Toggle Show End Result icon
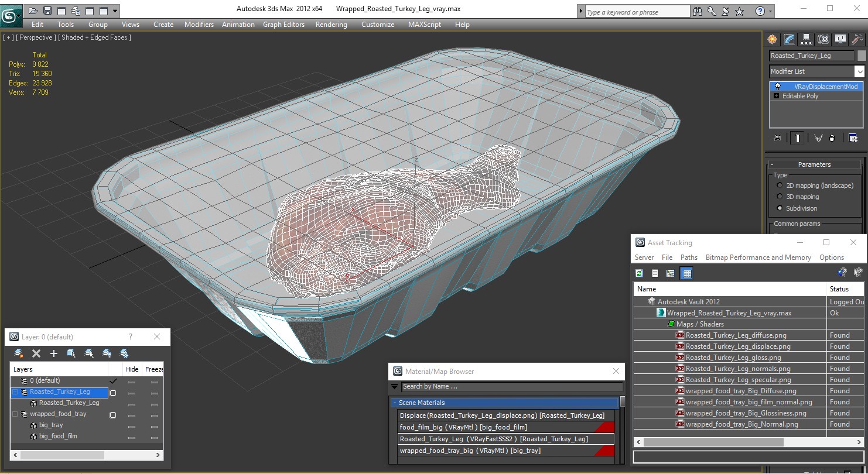 pyautogui.click(x=797, y=138)
